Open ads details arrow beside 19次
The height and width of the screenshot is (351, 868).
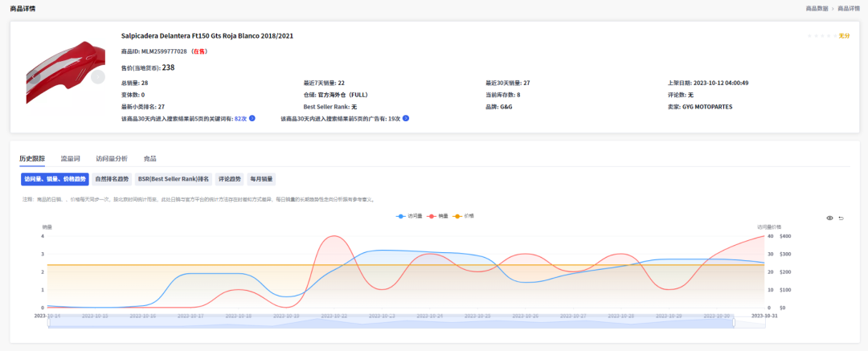(405, 119)
